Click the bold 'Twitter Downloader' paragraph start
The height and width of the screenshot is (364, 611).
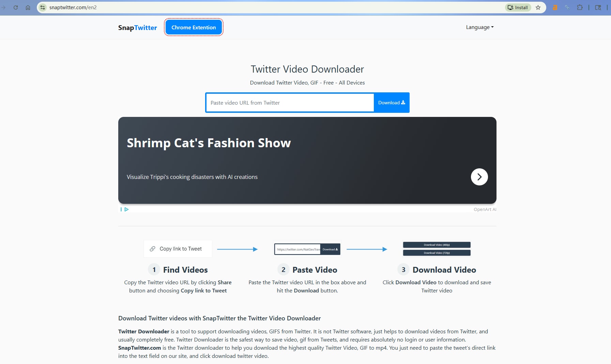144,332
